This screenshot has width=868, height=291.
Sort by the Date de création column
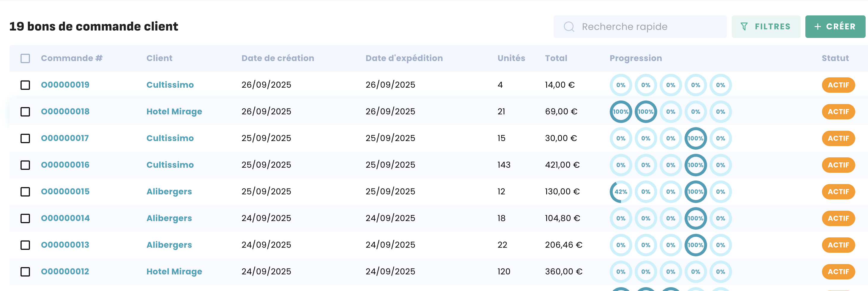[278, 58]
